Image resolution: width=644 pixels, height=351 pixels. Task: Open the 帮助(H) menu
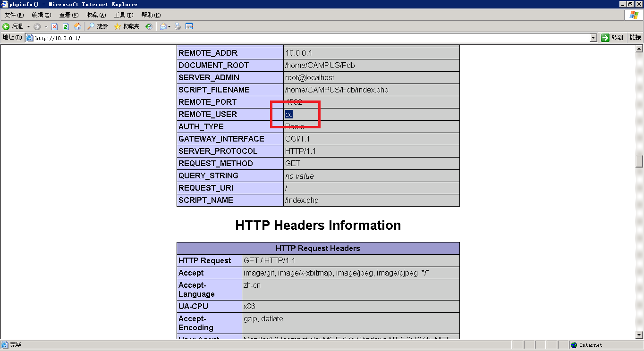coord(151,15)
